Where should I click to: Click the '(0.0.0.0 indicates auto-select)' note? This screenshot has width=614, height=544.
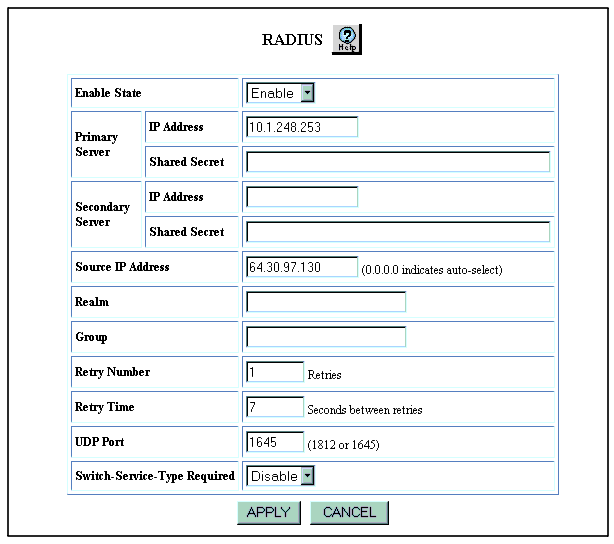[x=432, y=270]
